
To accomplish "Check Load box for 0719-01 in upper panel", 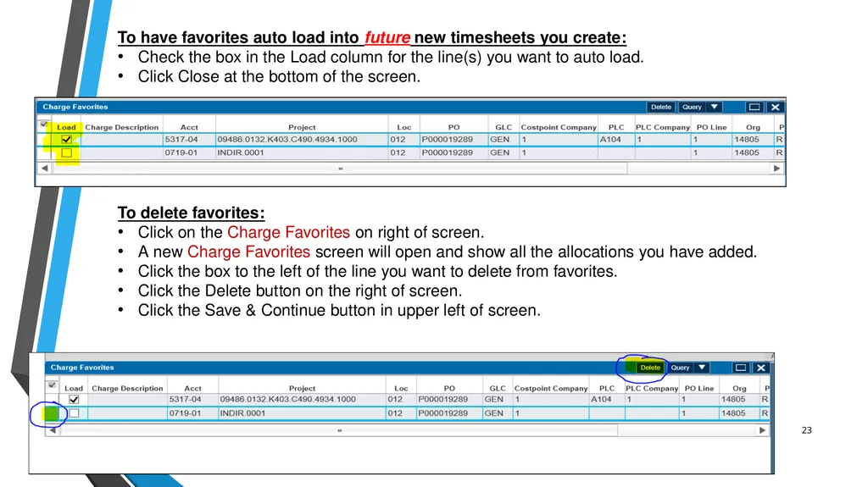I will click(66, 152).
